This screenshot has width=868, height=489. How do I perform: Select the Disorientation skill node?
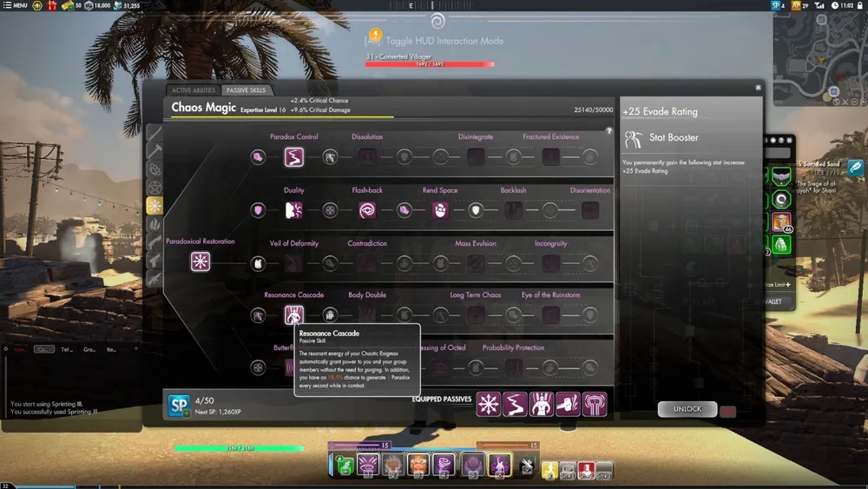[590, 210]
